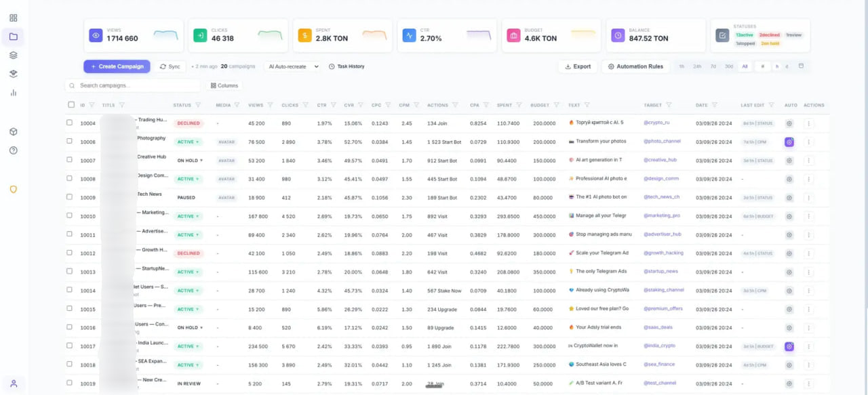
Task: Open the bar chart analytics sidebar icon
Action: tap(14, 93)
